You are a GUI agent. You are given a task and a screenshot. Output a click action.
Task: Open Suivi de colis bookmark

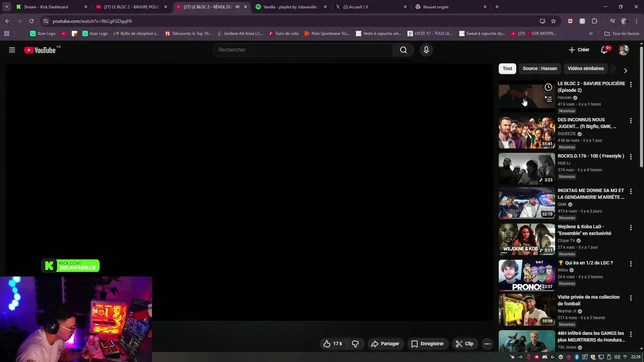click(284, 34)
